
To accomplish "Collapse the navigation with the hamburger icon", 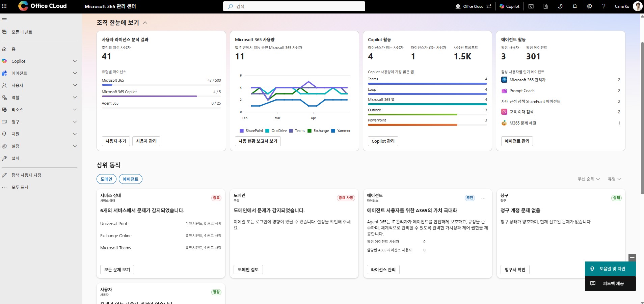I will pos(4,20).
